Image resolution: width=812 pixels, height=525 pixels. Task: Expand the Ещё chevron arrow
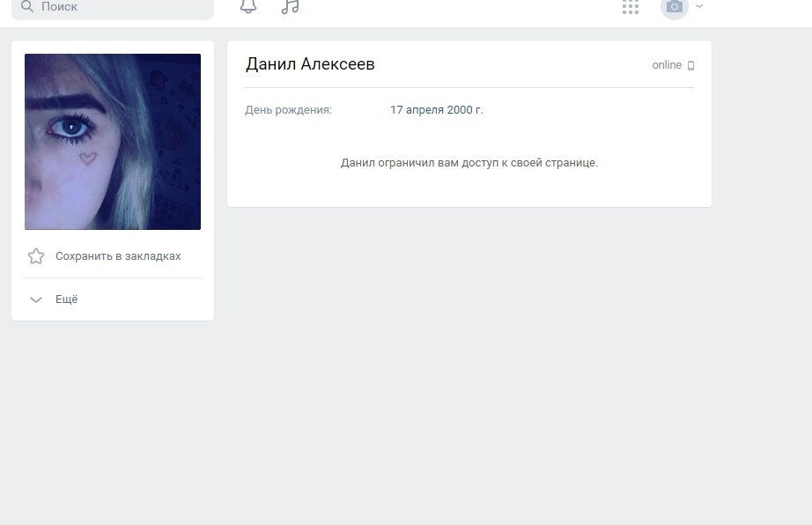(36, 299)
